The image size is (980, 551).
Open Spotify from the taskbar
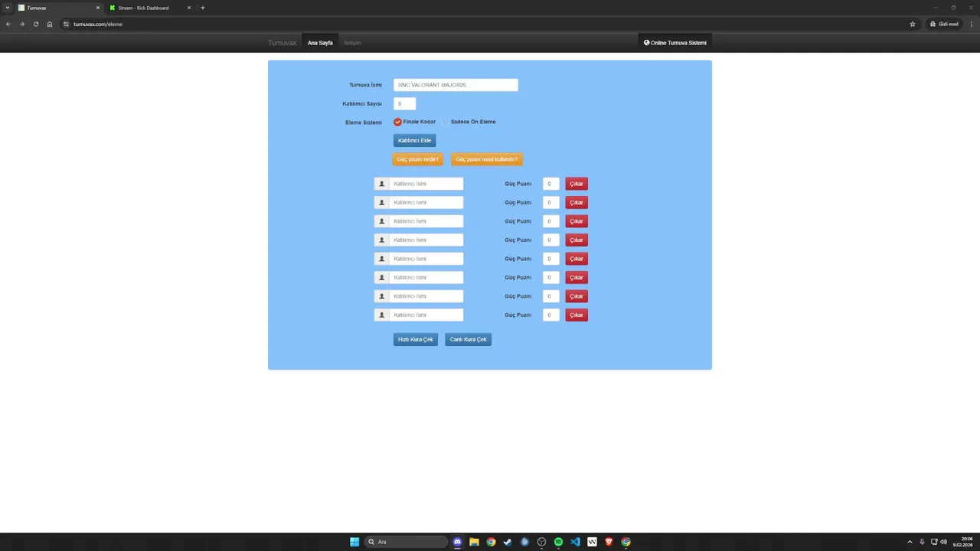pyautogui.click(x=558, y=542)
